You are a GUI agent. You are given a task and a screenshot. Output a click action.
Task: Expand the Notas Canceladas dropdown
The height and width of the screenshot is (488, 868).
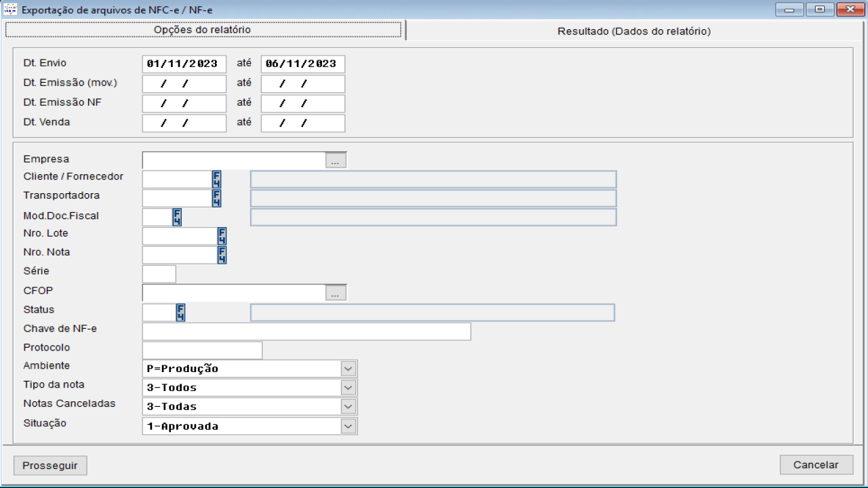pos(348,407)
